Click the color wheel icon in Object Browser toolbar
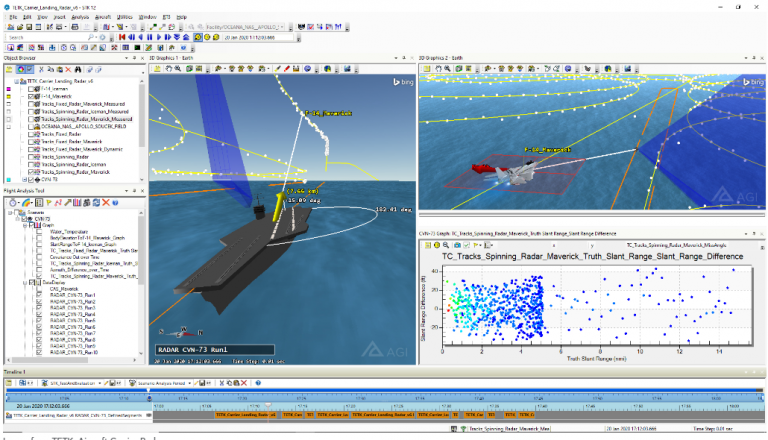Viewport: 768px width, 440px height. (x=21, y=70)
